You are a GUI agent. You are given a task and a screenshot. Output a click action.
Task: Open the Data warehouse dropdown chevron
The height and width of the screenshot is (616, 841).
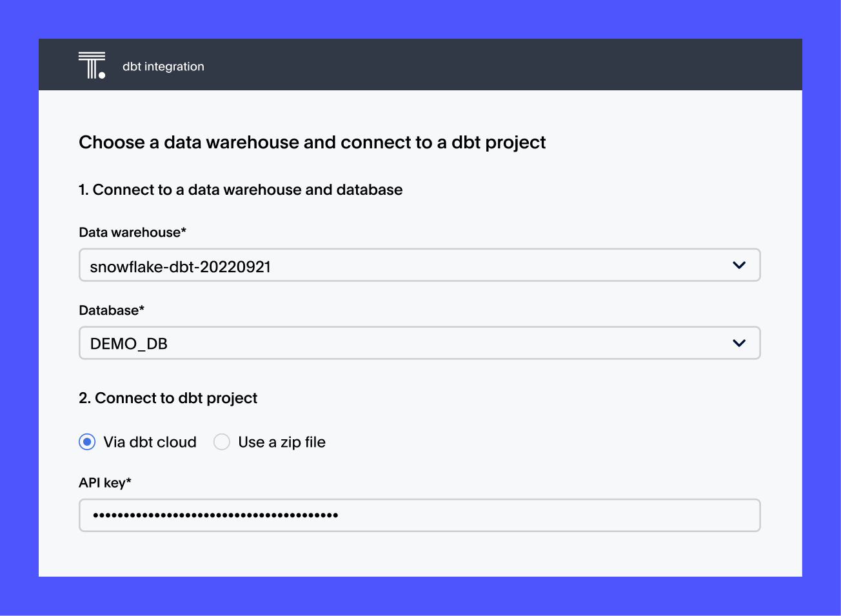pos(739,264)
